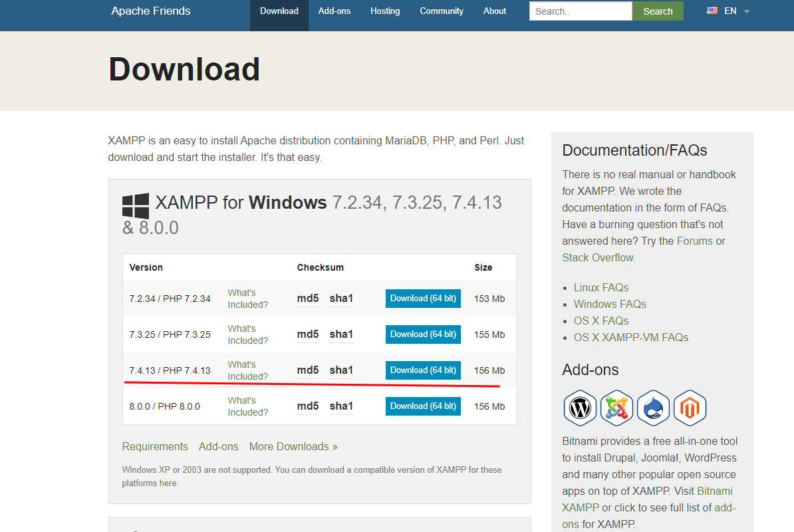Open Windows FAQs
Viewport: 794px width, 532px height.
[x=610, y=304]
